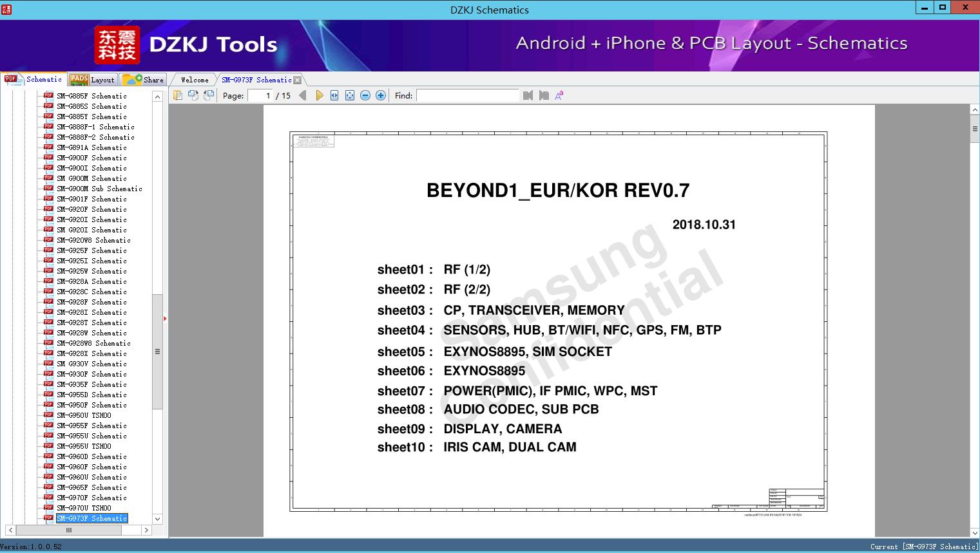980x553 pixels.
Task: Select SM-G928W8 Schematic
Action: coord(93,343)
